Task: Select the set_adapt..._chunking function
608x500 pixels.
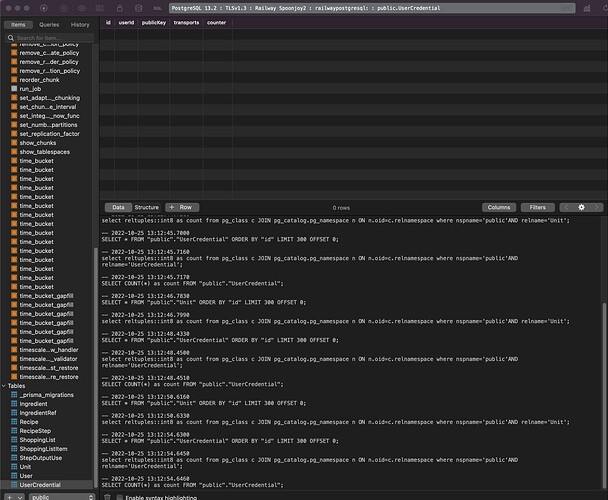Action: (x=50, y=98)
